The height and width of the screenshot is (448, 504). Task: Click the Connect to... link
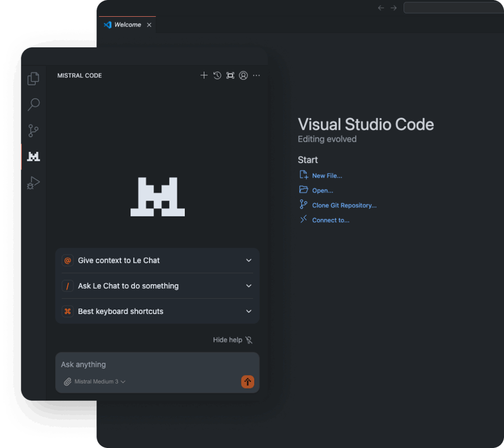tap(331, 220)
